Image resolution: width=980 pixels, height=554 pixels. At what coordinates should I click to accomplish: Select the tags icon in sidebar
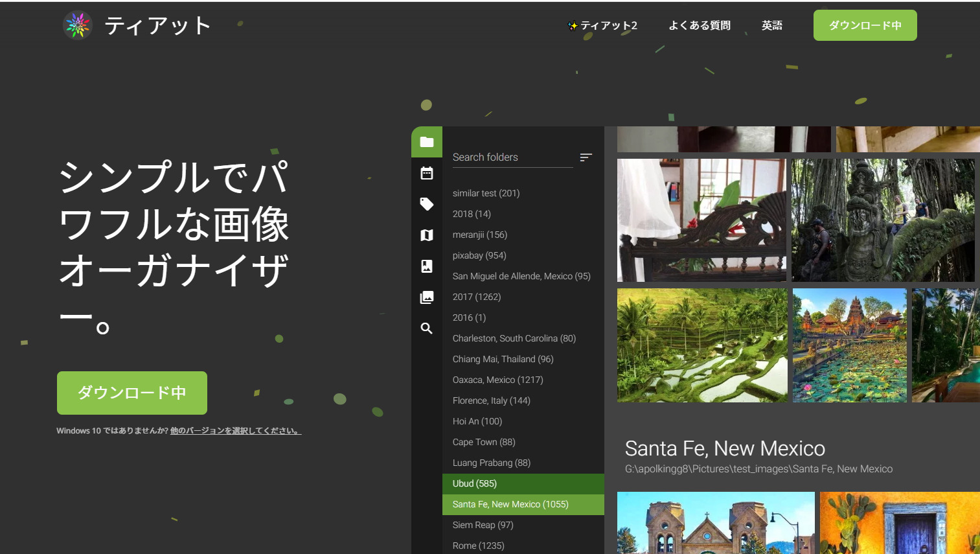(427, 204)
